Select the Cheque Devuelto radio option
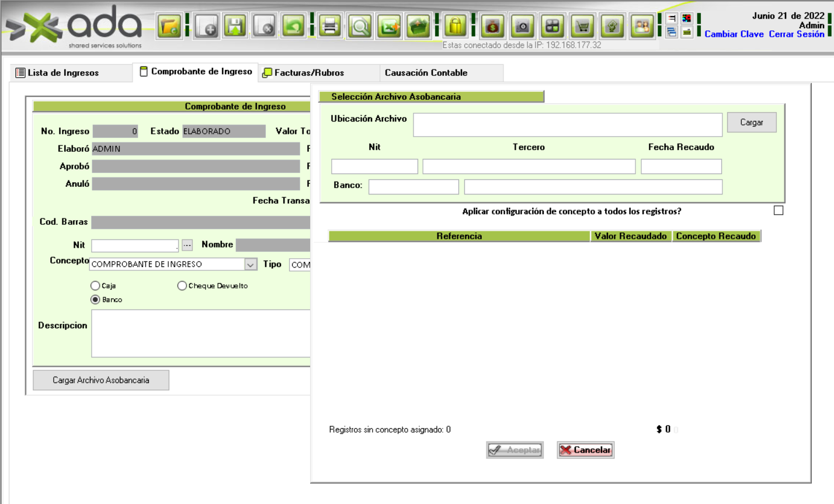This screenshot has height=504, width=834. [182, 286]
